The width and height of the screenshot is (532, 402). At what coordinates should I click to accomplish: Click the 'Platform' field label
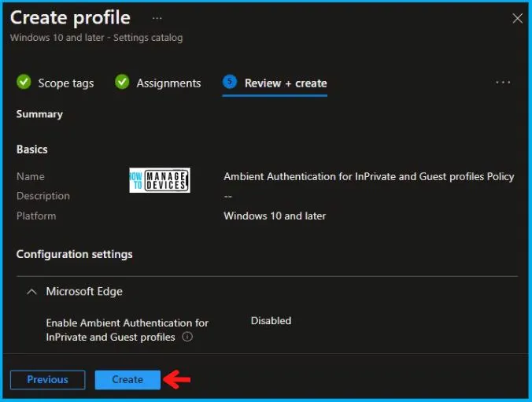click(x=36, y=216)
